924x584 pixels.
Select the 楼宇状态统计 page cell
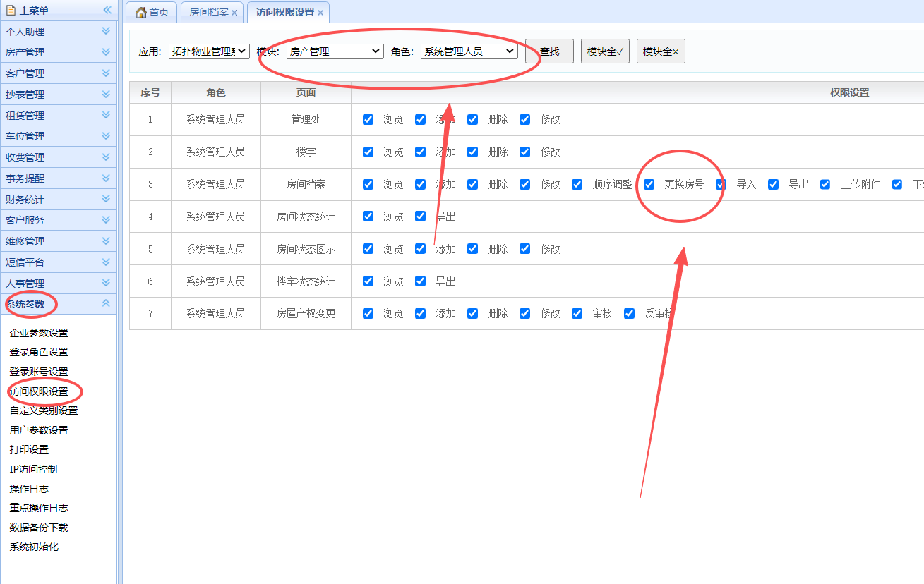coord(306,281)
